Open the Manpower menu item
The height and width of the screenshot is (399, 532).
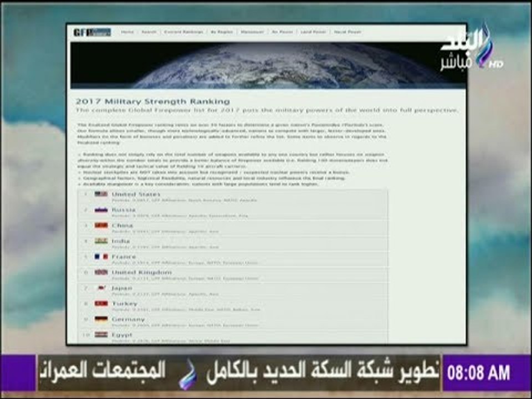(x=252, y=32)
